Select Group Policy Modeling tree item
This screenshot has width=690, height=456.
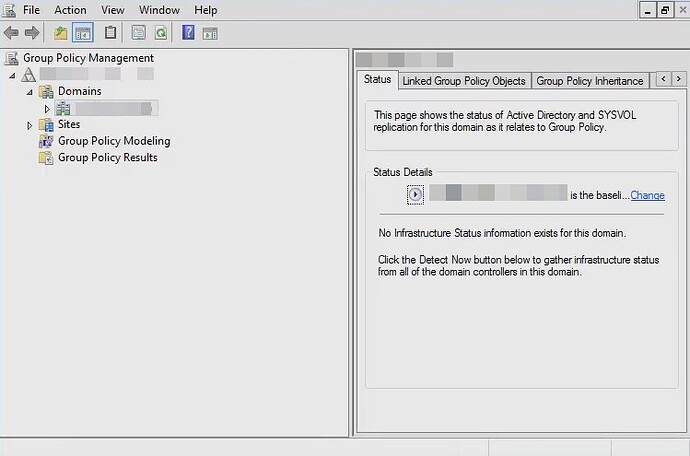click(114, 141)
